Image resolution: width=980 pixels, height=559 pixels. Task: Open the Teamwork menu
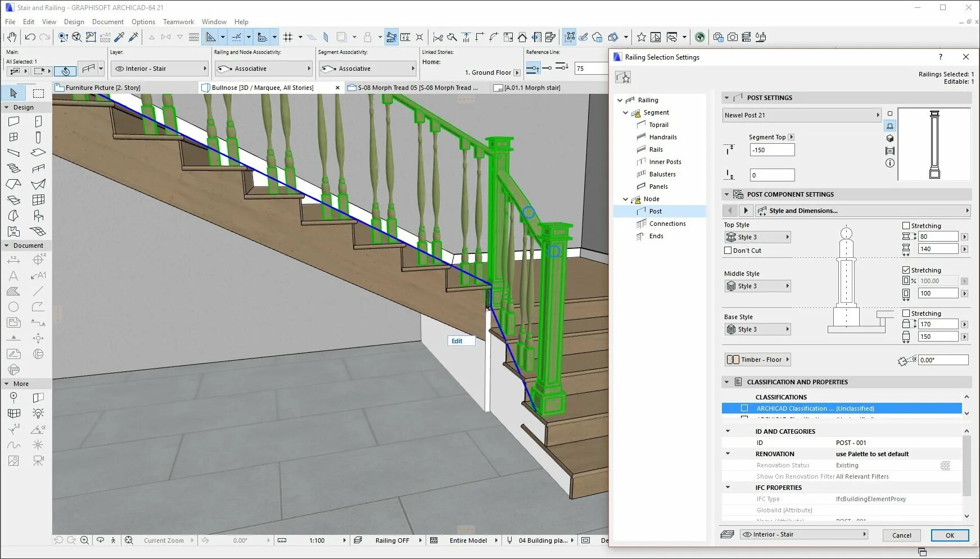(178, 22)
